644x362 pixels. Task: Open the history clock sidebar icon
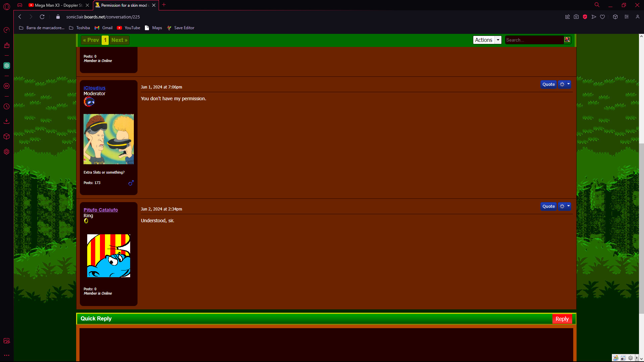tap(7, 107)
